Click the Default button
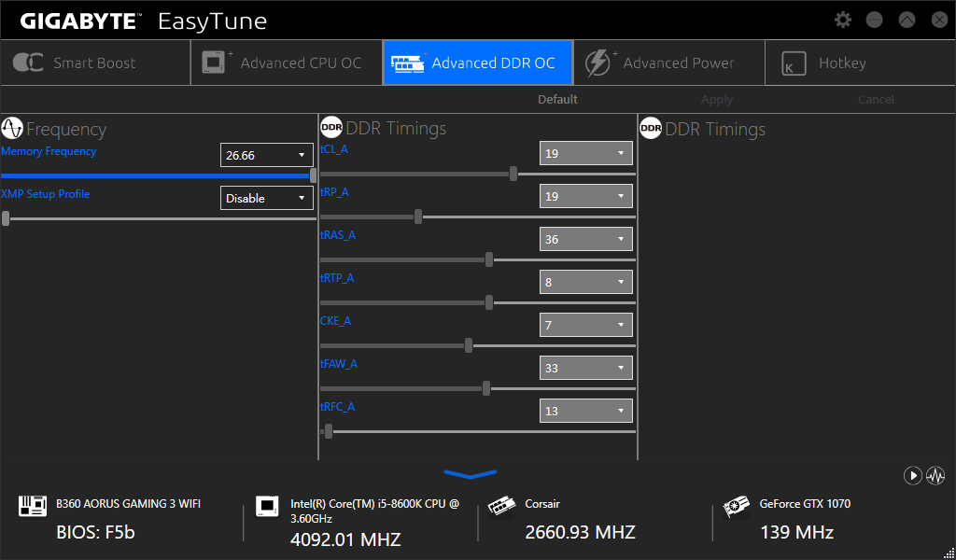Screen dimensions: 956x560 coord(557,99)
